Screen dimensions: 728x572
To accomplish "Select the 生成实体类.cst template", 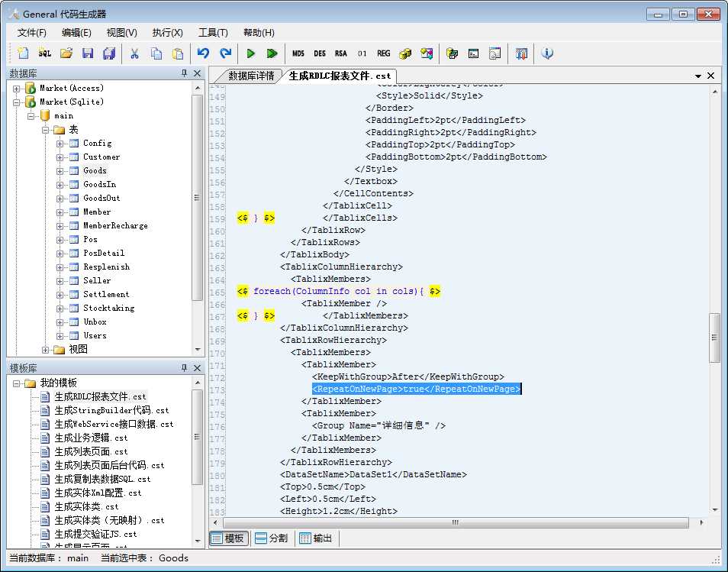I will 85,507.
